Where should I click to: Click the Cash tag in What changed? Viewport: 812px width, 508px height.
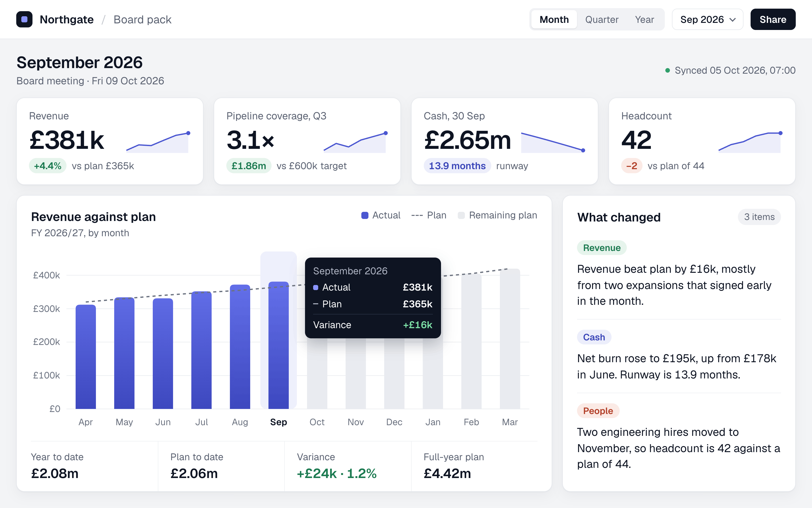click(x=594, y=337)
